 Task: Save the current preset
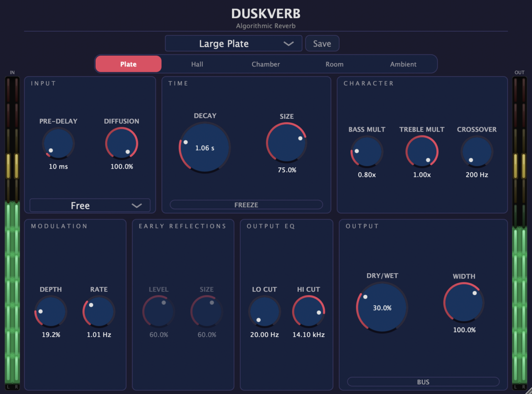322,43
